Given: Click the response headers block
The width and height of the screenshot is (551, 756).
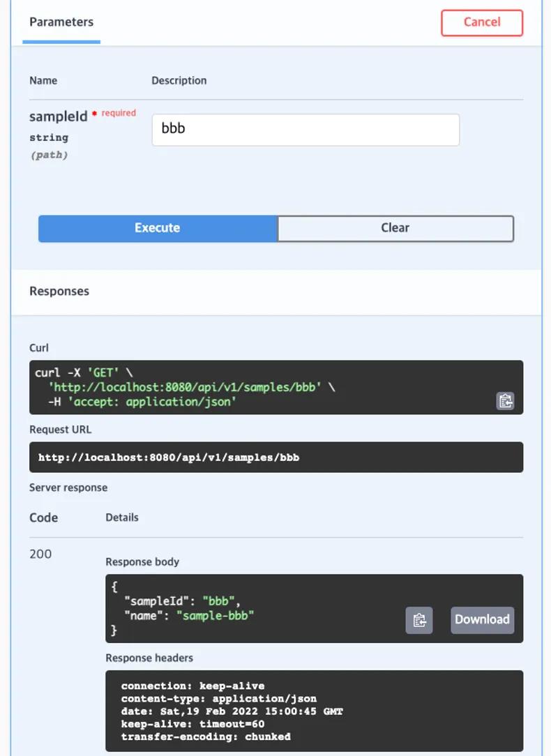Looking at the screenshot, I should 315,711.
